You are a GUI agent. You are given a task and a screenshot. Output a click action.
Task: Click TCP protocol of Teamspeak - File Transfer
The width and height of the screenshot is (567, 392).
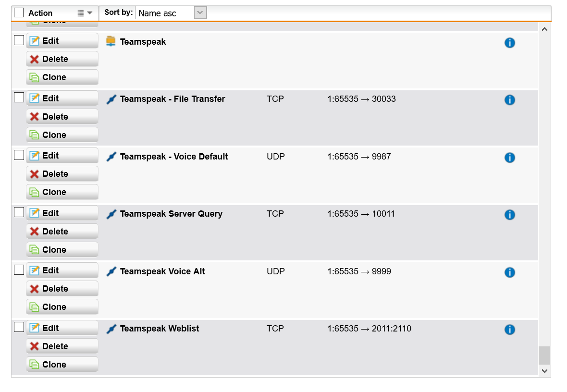pyautogui.click(x=275, y=99)
